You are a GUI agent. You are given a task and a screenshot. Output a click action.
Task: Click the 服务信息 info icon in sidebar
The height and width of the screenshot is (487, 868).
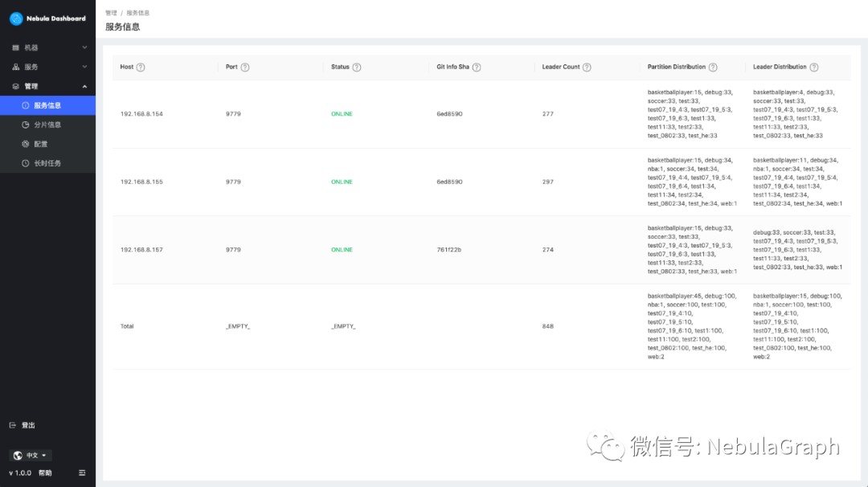[x=26, y=105]
